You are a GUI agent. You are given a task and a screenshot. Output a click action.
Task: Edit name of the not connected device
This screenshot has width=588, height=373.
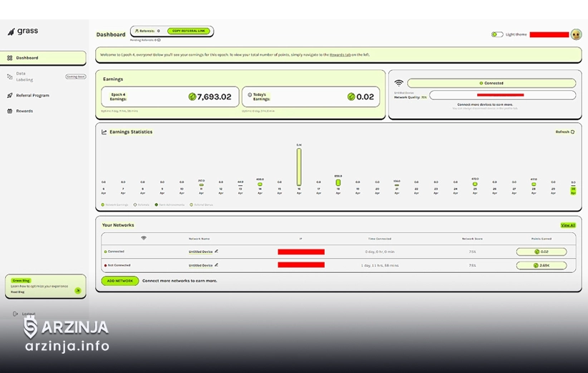[217, 265]
